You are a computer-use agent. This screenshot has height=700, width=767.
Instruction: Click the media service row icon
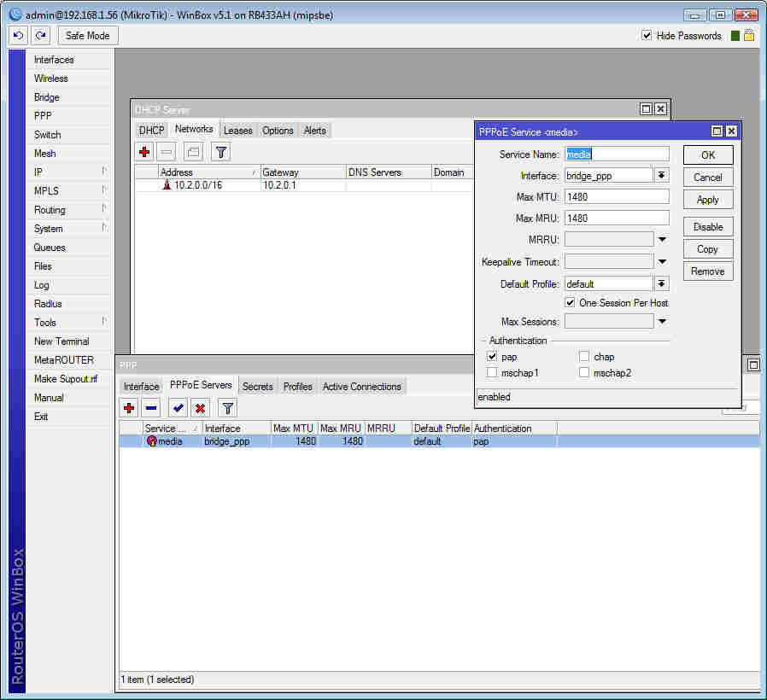pyautogui.click(x=152, y=441)
